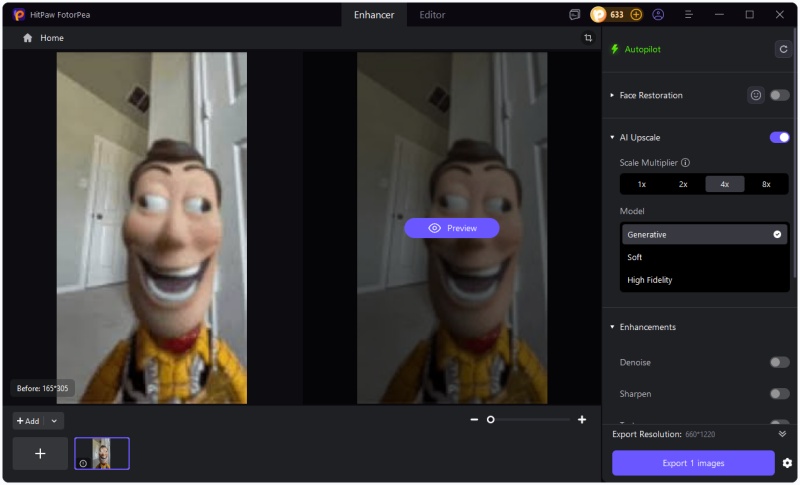Collapse the Enhancements section arrow
Screen dimensions: 800x485
[x=612, y=327]
